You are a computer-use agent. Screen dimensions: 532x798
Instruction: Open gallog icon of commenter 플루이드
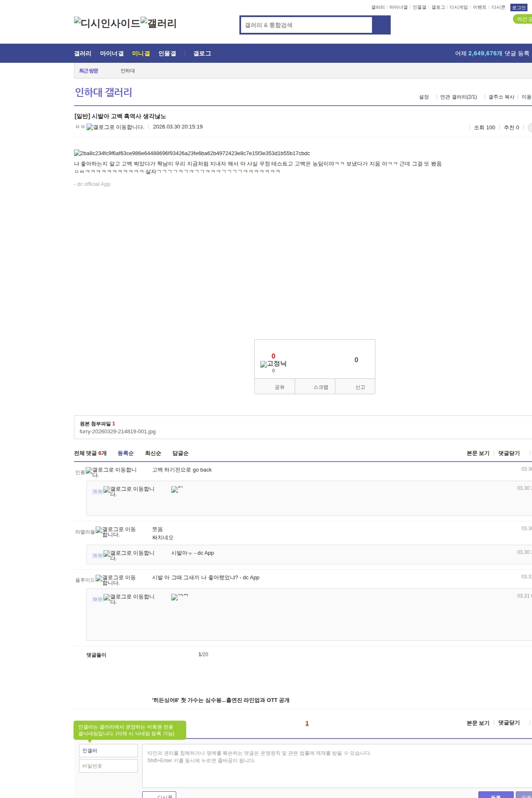[x=116, y=580]
